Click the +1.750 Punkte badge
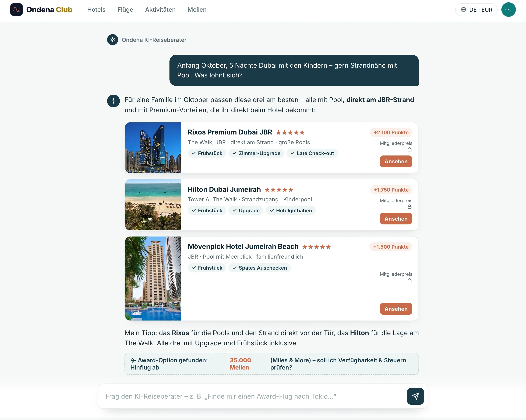Image resolution: width=526 pixels, height=420 pixels. 391,190
